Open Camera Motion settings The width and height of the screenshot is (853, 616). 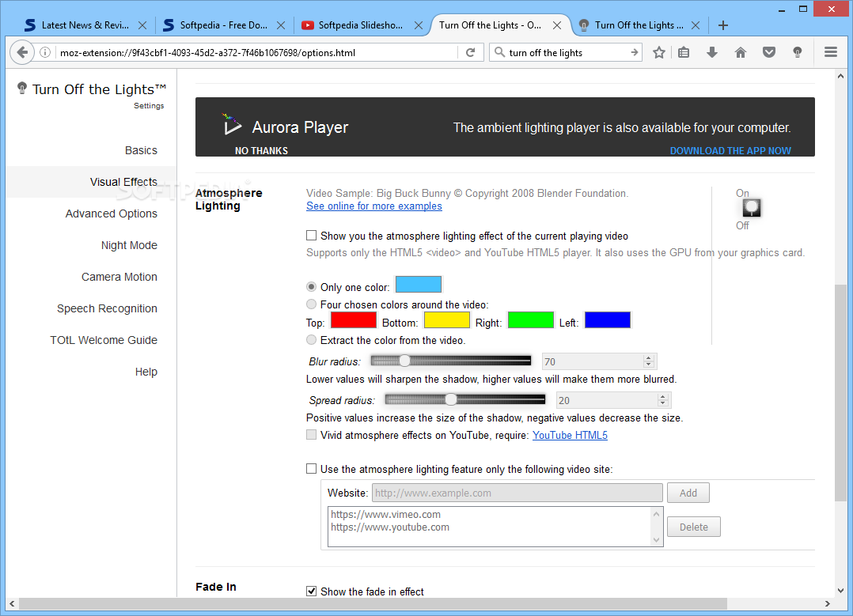pos(119,277)
